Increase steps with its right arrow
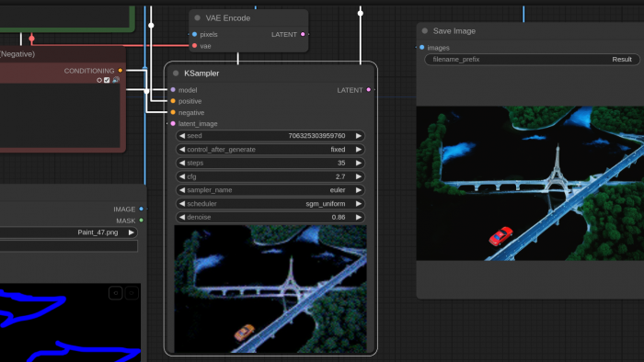 click(x=359, y=163)
